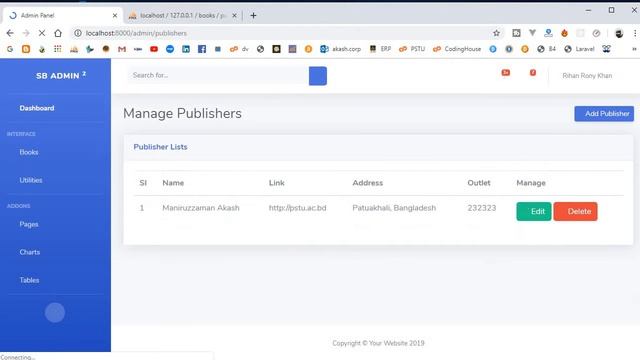Image resolution: width=640 pixels, height=360 pixels.
Task: Open Charts in the sidebar
Action: (x=29, y=252)
